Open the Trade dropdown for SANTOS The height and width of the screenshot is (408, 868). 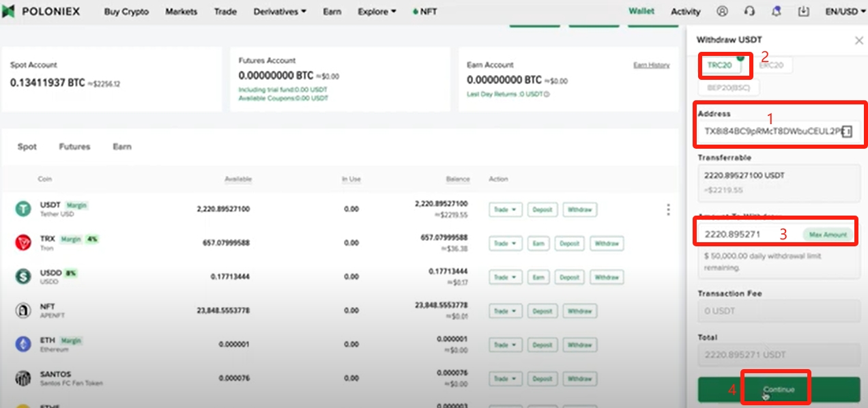tap(506, 379)
